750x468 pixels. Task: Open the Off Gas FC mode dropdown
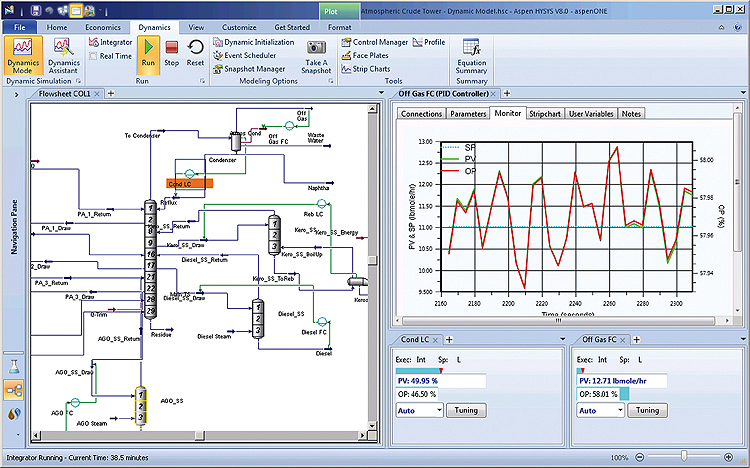600,410
